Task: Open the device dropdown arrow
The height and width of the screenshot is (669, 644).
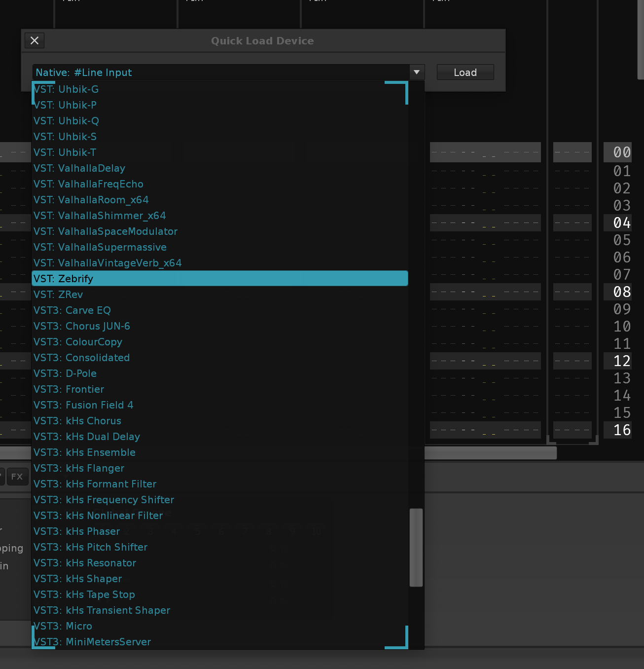Action: (x=417, y=73)
